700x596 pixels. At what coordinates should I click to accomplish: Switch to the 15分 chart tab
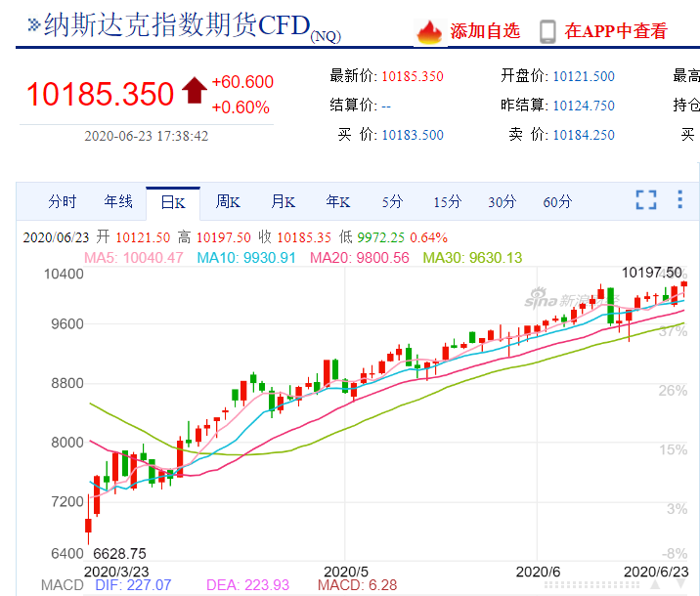[x=448, y=201]
